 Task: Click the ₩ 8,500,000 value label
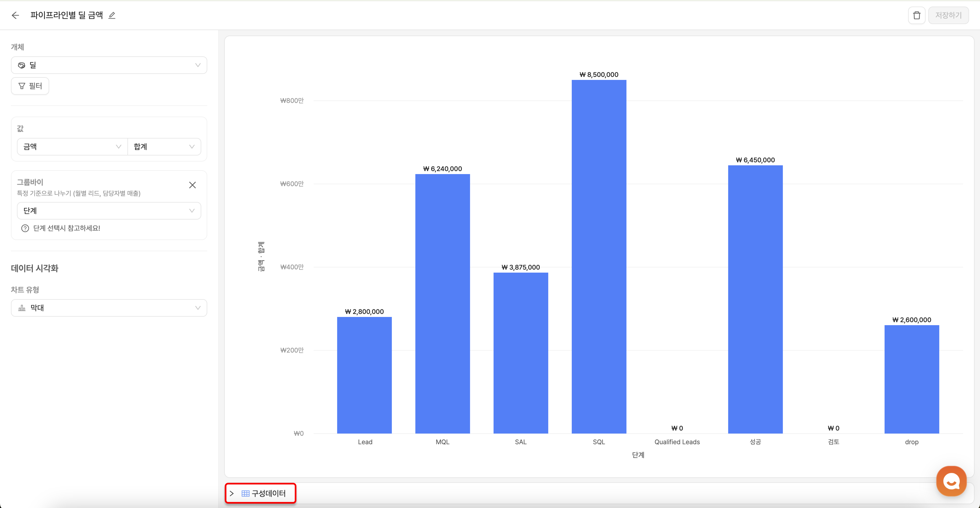(599, 75)
